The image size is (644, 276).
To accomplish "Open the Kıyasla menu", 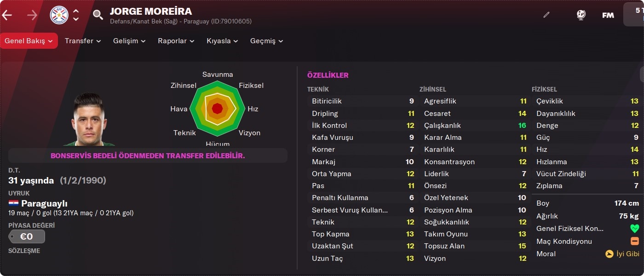I will 222,41.
